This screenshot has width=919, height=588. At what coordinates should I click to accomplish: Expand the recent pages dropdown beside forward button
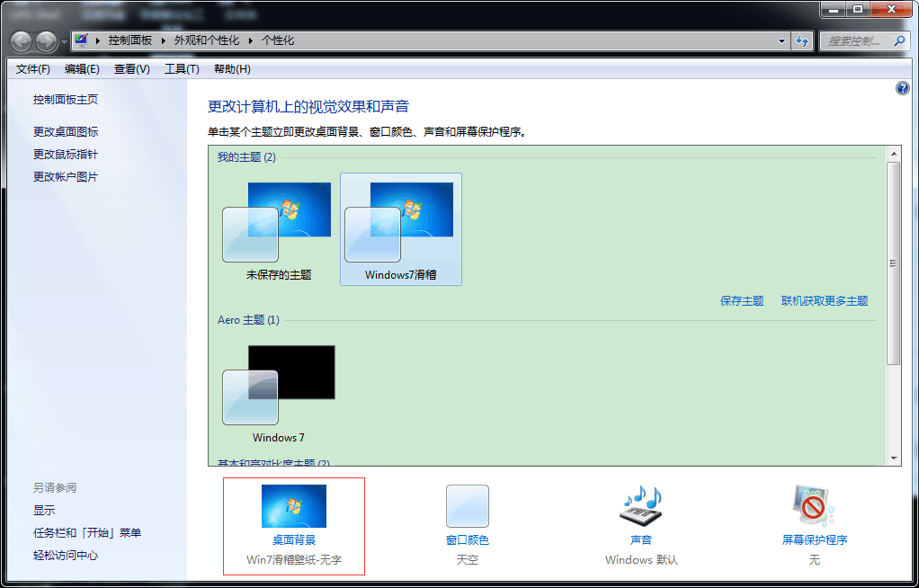[x=64, y=41]
